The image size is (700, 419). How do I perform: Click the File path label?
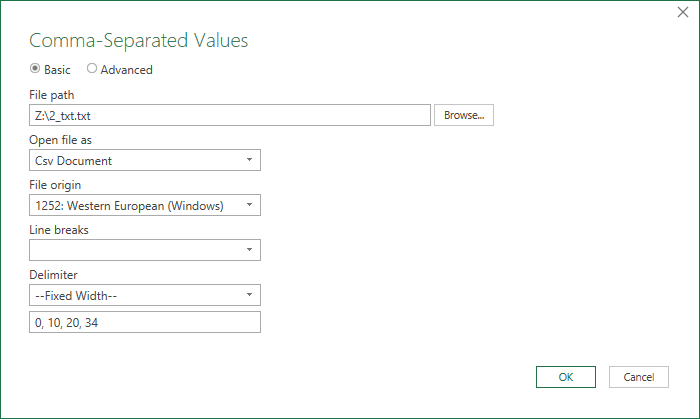coord(51,95)
